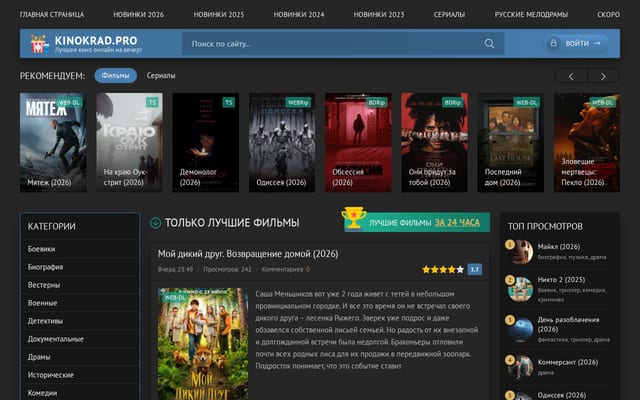Open the Обсессия (2026) poster
The width and height of the screenshot is (640, 400).
(358, 142)
